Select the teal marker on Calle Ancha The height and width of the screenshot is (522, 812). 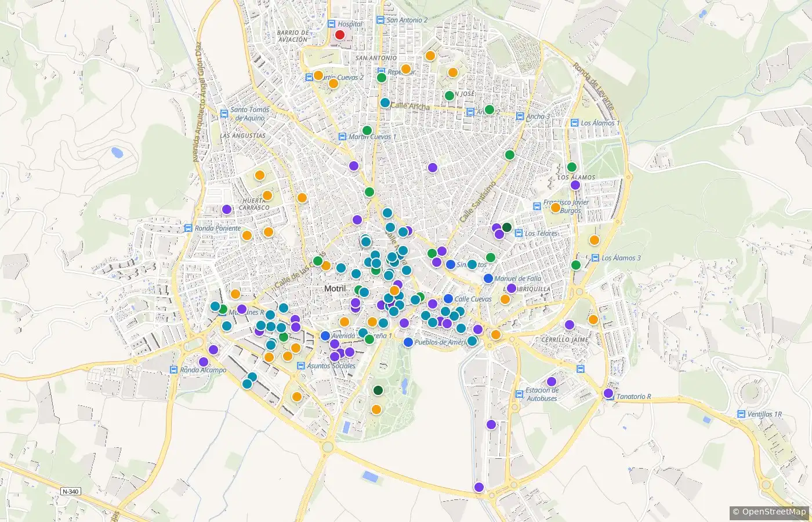point(385,103)
